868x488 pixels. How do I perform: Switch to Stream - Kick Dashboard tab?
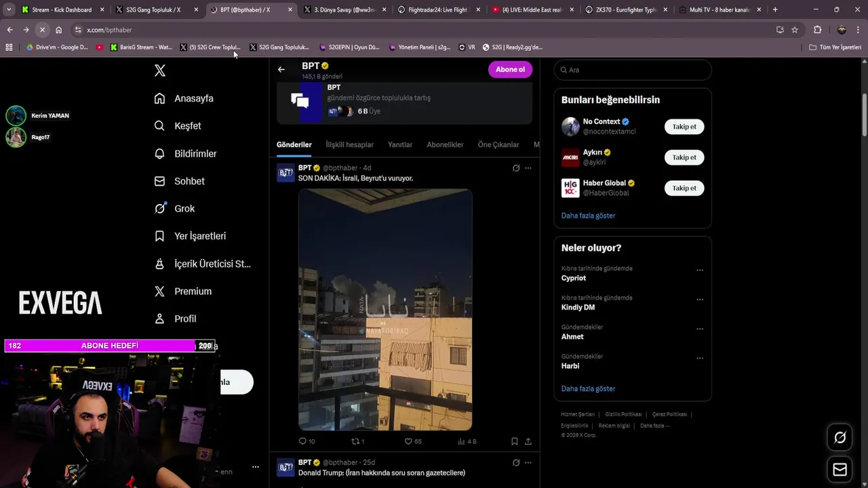click(62, 9)
